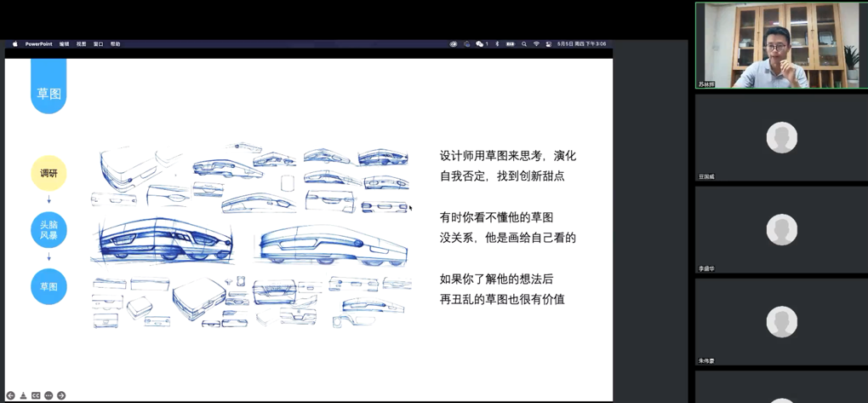Select participant 李盛华's video tile
This screenshot has height=403, width=868.
[780, 230]
